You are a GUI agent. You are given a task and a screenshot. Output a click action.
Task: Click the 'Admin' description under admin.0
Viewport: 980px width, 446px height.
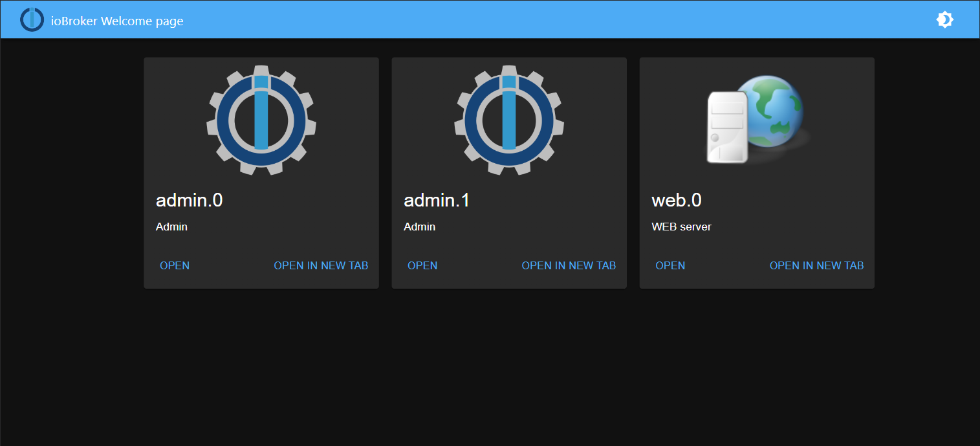(x=171, y=227)
